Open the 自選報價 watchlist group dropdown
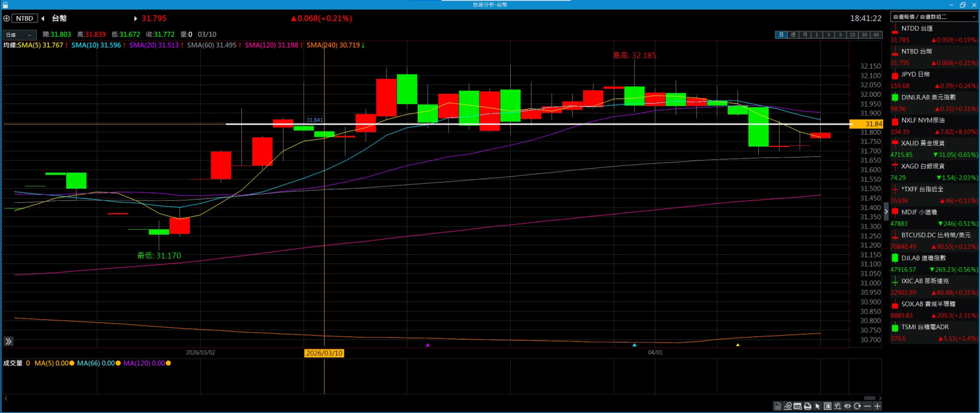This screenshot has height=413, width=980. (x=933, y=17)
